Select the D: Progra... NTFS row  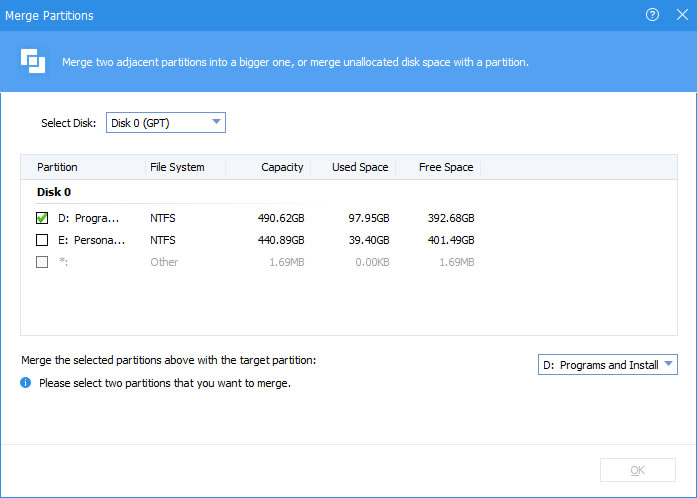tap(349, 218)
